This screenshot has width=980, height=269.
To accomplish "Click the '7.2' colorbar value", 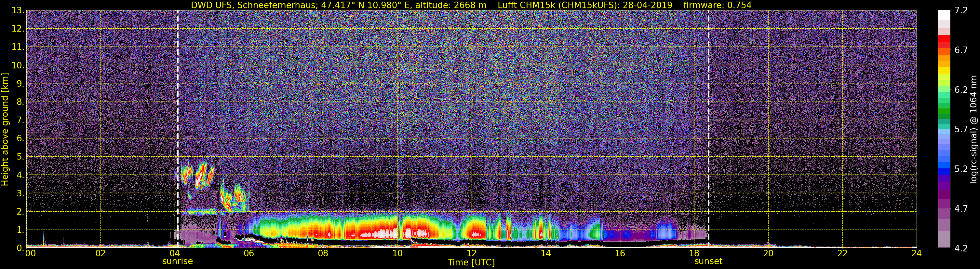I will (961, 11).
